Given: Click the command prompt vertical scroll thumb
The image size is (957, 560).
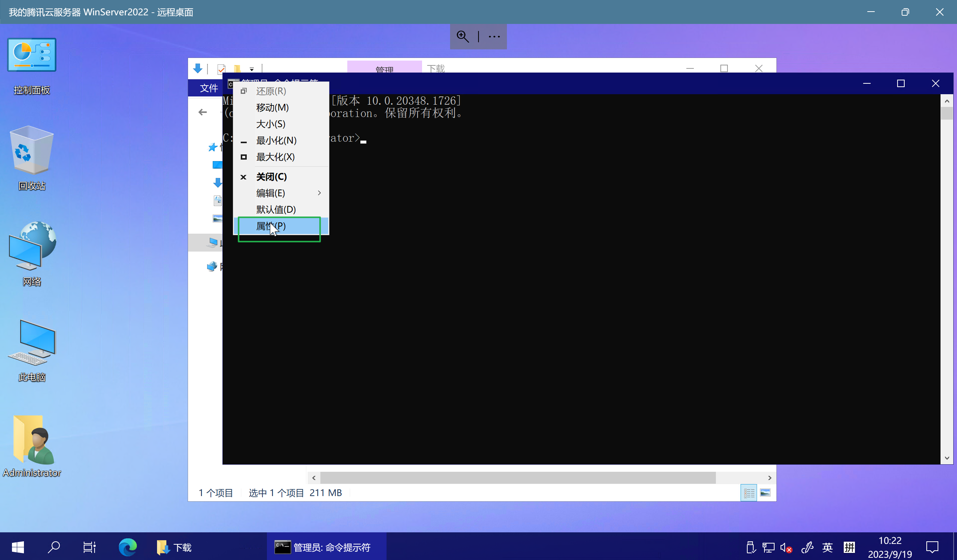Looking at the screenshot, I should point(947,114).
